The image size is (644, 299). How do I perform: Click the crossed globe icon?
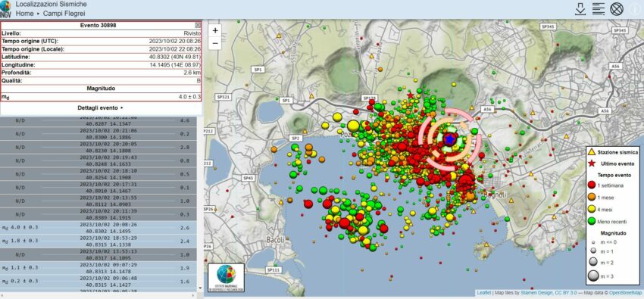click(617, 9)
